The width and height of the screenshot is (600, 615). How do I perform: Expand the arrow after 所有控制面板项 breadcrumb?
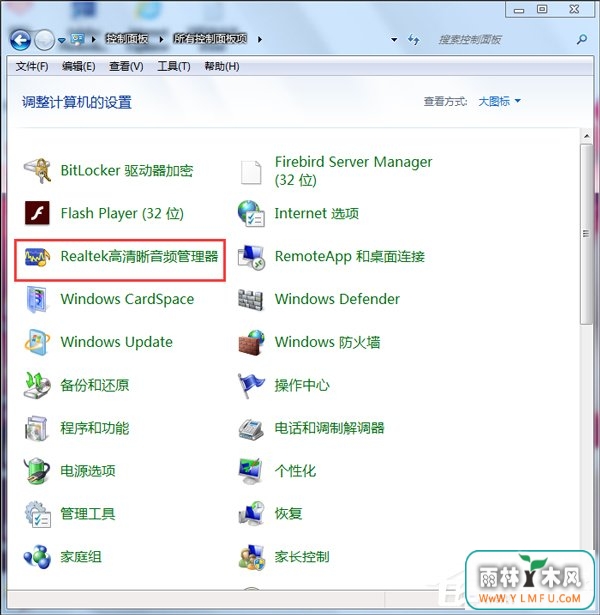point(260,39)
